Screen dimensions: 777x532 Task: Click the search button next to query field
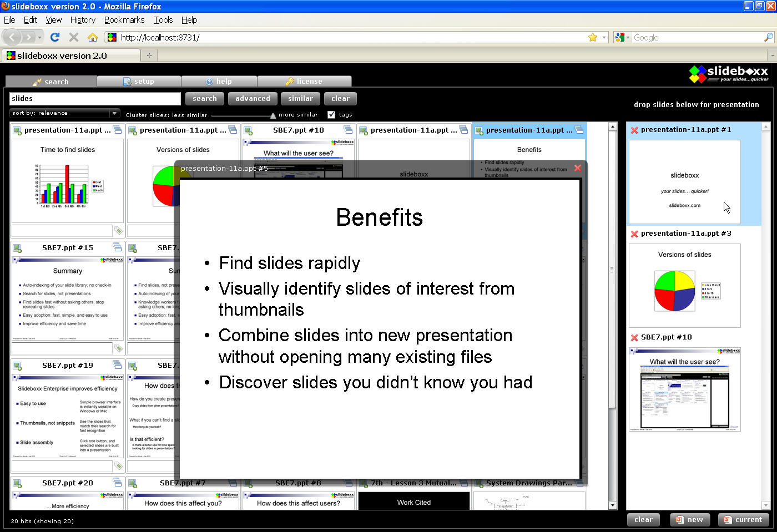coord(205,99)
